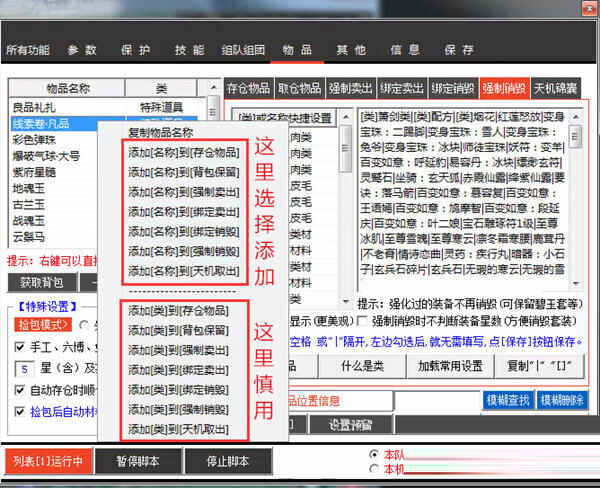Click the 复制"|" "[]" button

coord(539,366)
